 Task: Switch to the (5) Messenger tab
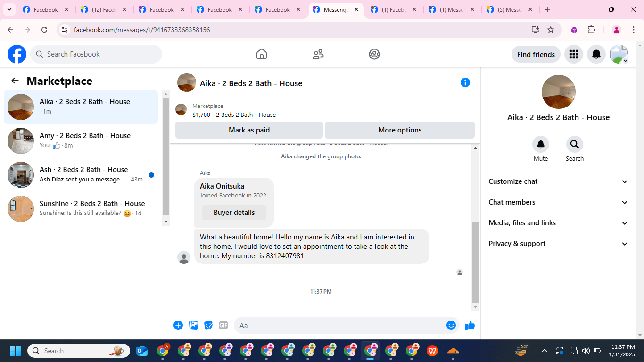point(510,9)
